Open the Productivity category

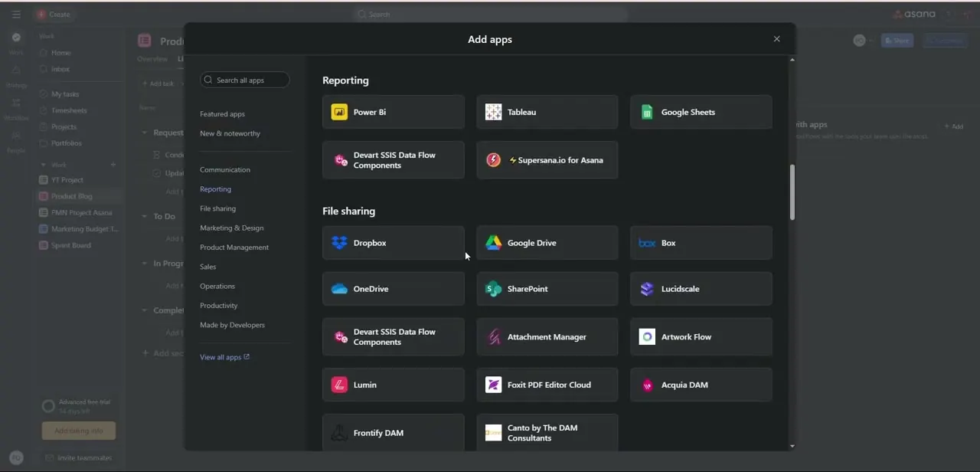[x=219, y=306]
